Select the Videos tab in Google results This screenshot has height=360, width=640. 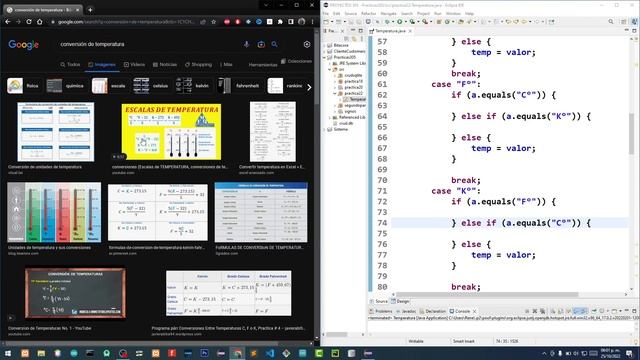tap(134, 64)
